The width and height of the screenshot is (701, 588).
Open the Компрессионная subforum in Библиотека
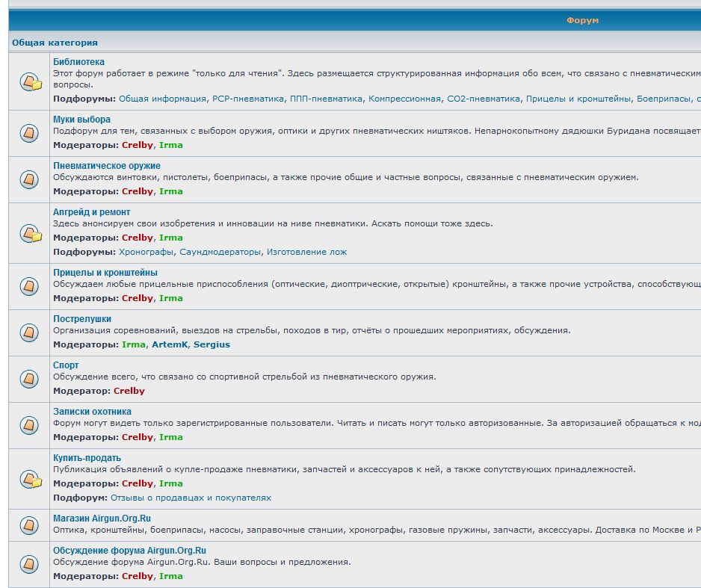404,99
